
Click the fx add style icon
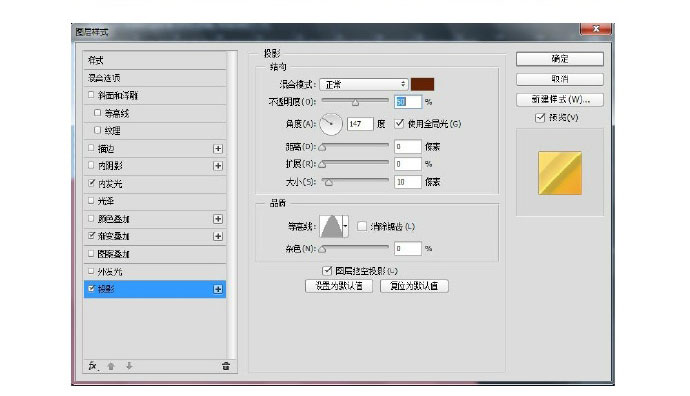[x=93, y=366]
